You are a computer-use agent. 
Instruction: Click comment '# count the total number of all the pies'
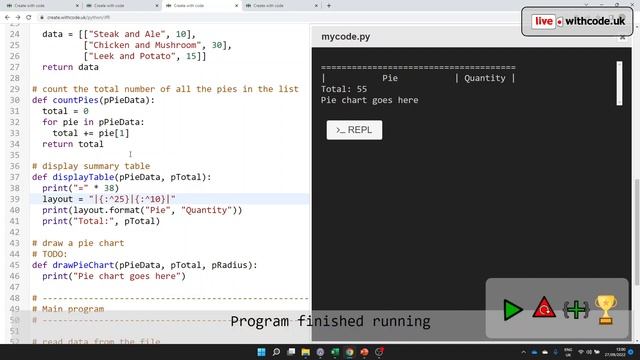click(x=165, y=89)
